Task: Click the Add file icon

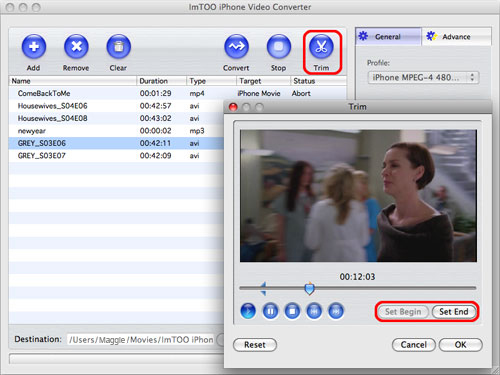Action: (x=34, y=47)
